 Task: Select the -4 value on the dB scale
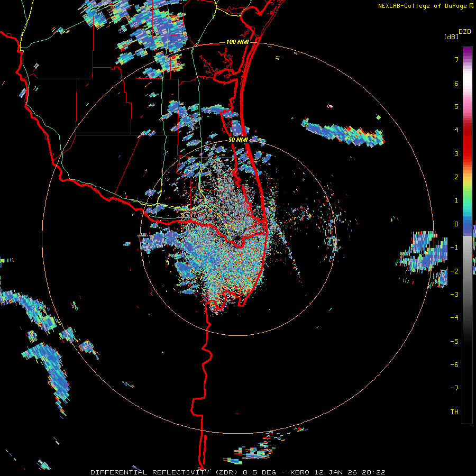pyautogui.click(x=454, y=317)
